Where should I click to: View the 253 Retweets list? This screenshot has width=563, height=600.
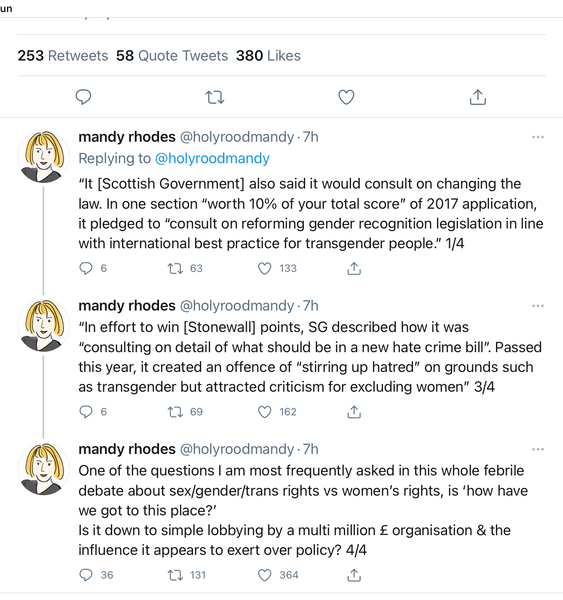63,56
